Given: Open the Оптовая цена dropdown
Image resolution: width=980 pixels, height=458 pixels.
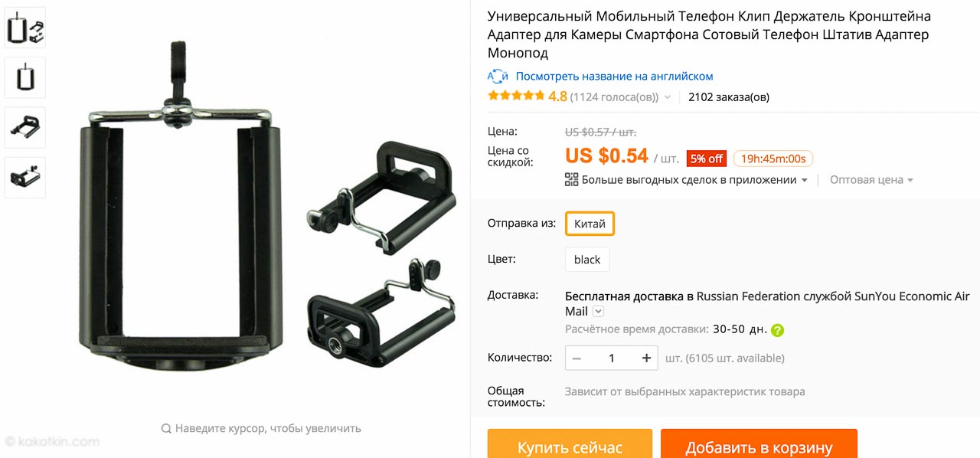Looking at the screenshot, I should click(x=872, y=180).
